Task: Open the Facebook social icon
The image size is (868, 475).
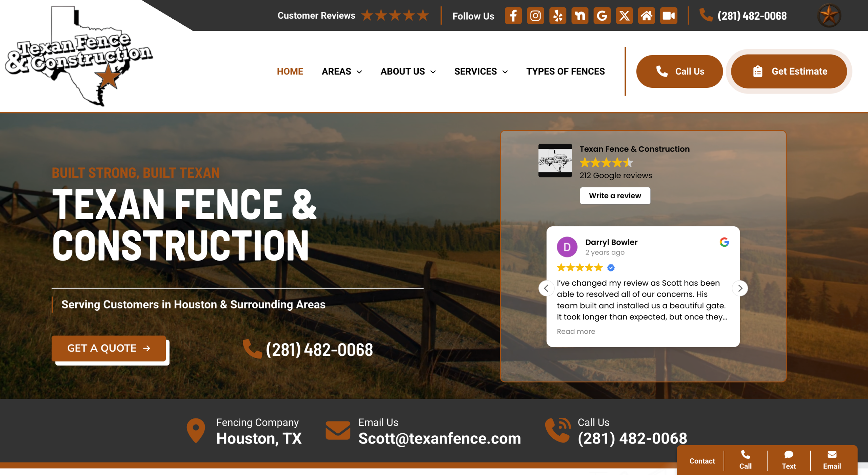Action: 513,16
